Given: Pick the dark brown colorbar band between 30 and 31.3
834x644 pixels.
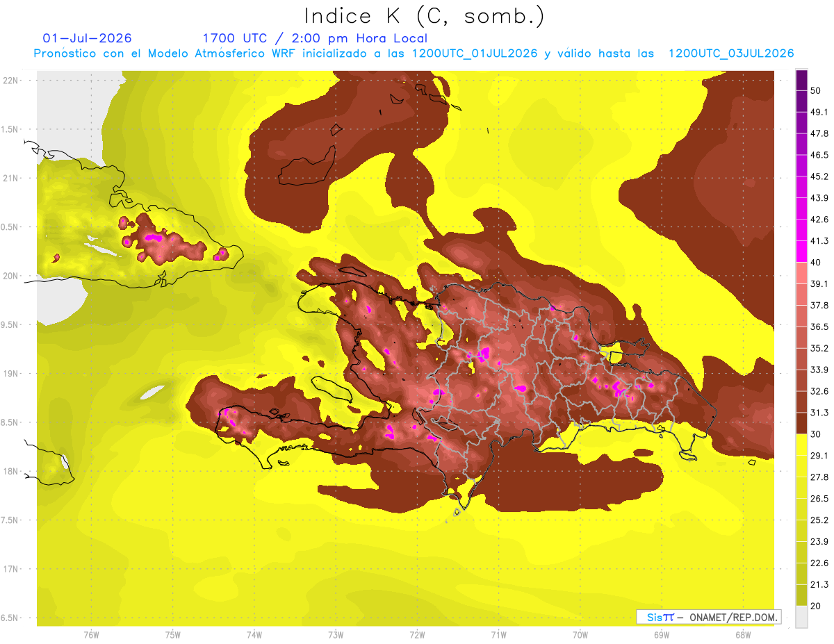Looking at the screenshot, I should (802, 423).
